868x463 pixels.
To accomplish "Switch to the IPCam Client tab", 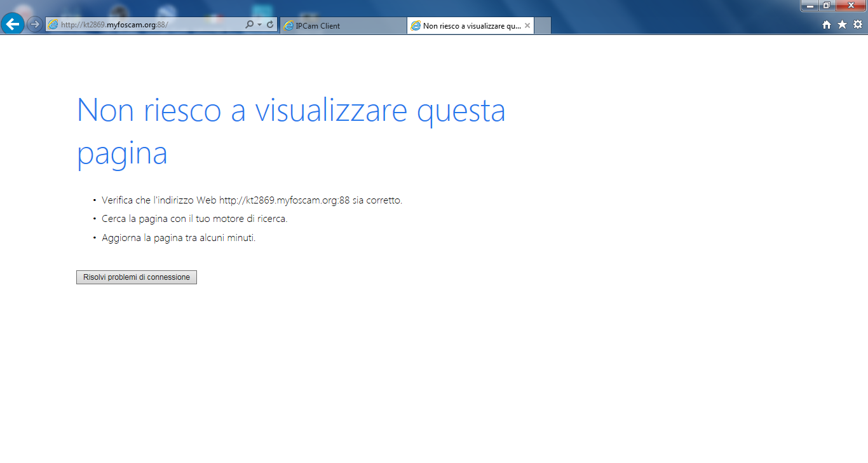I will 343,25.
